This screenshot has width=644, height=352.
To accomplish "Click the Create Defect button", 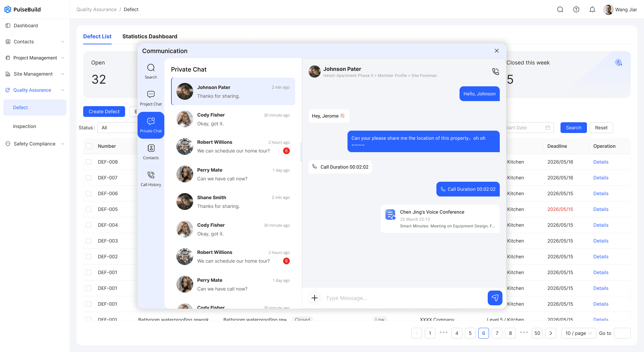I will pyautogui.click(x=104, y=112).
